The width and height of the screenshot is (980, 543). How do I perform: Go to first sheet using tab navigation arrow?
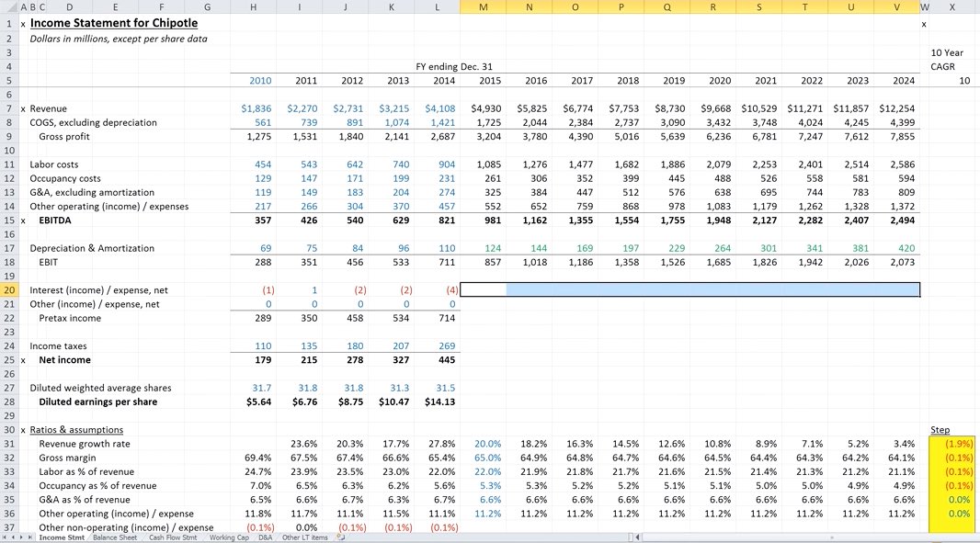tap(5, 537)
